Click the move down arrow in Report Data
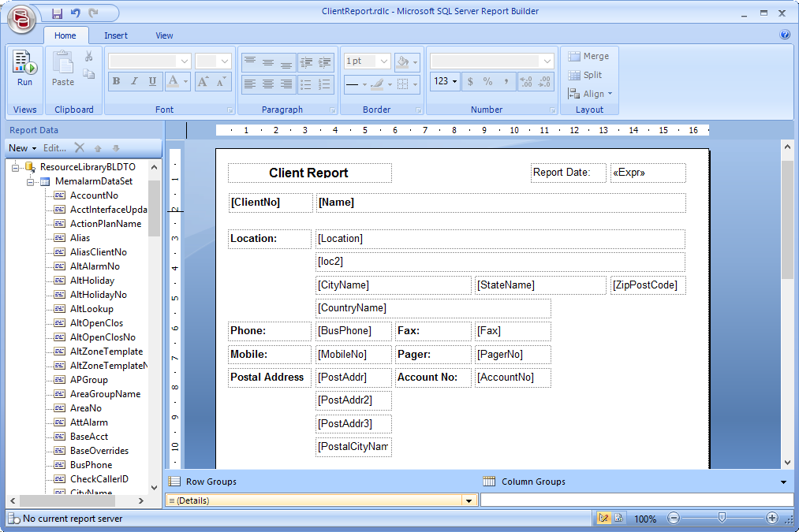Screen dimensions: 799x532 116,148
